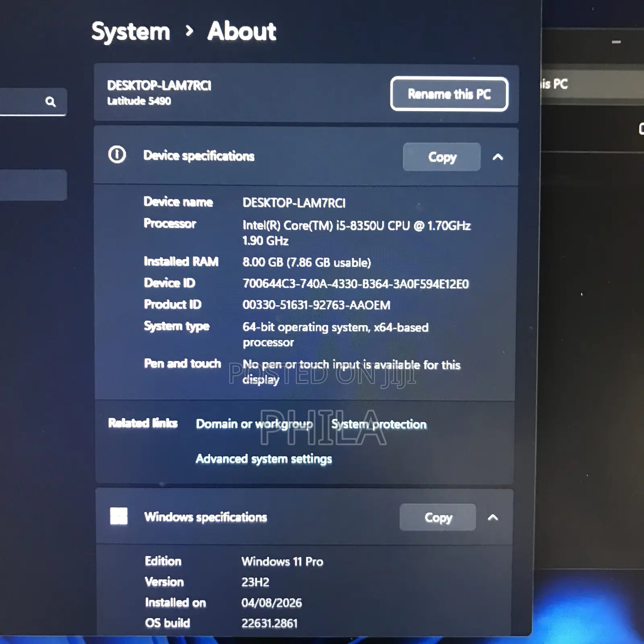Click the Device specifications heading
The image size is (644, 644).
pos(199,156)
